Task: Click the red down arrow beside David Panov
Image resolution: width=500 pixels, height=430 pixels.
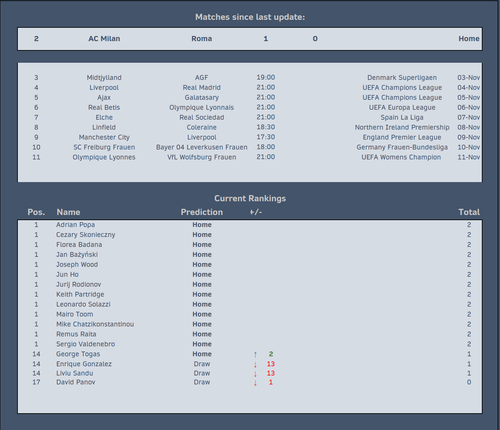Action: point(255,383)
